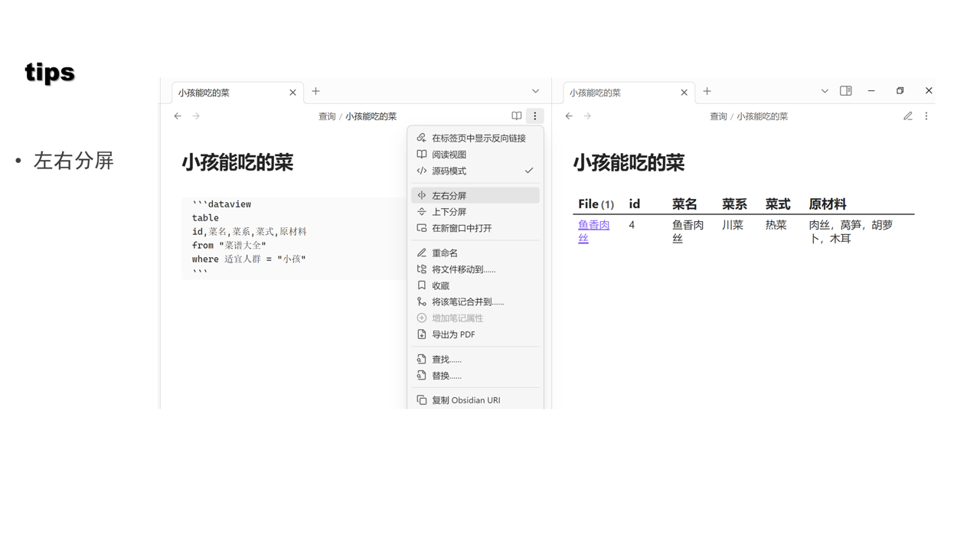Click 查询 breadcrumb in right pane
This screenshot has height=551, width=980.
pos(718,116)
